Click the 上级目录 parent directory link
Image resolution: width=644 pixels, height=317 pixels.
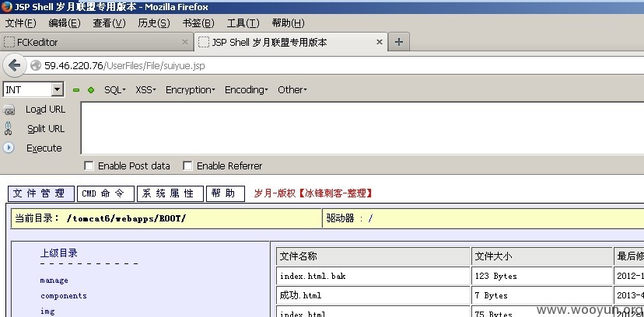click(x=59, y=253)
